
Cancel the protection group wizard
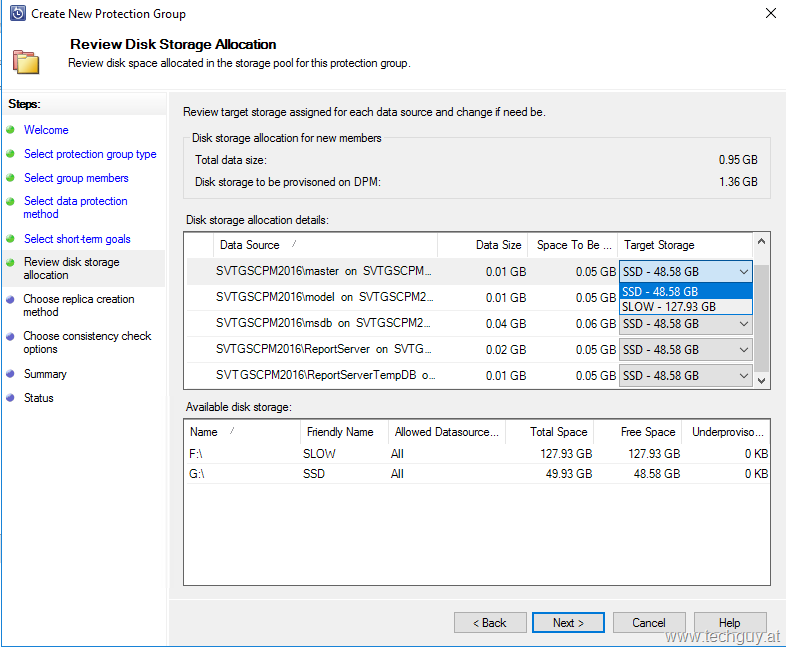[649, 623]
